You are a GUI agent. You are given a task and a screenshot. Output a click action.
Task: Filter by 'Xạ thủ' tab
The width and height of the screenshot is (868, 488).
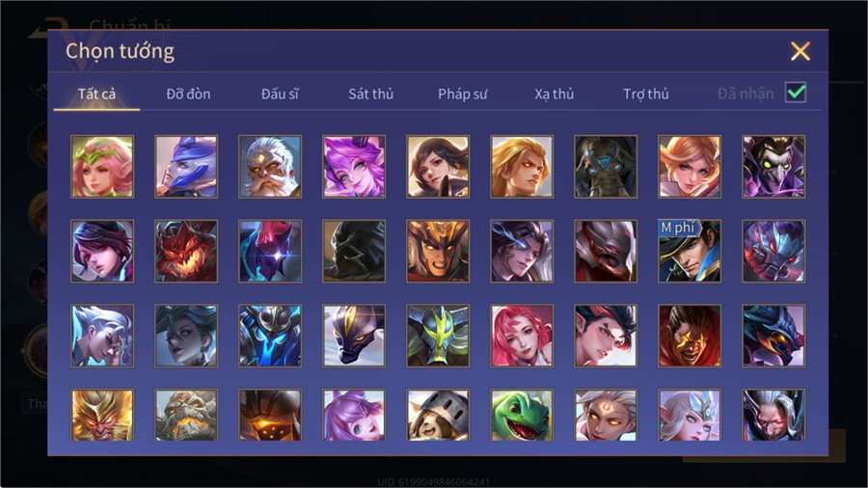pyautogui.click(x=555, y=95)
